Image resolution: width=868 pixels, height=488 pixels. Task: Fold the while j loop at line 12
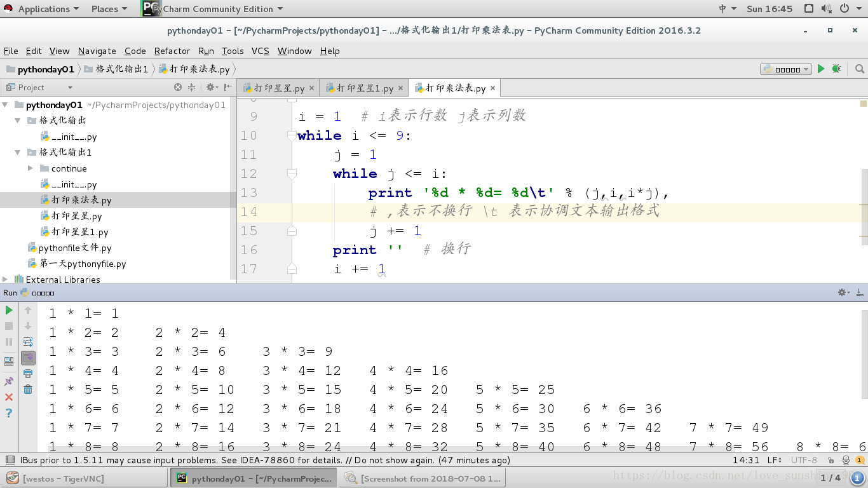292,173
